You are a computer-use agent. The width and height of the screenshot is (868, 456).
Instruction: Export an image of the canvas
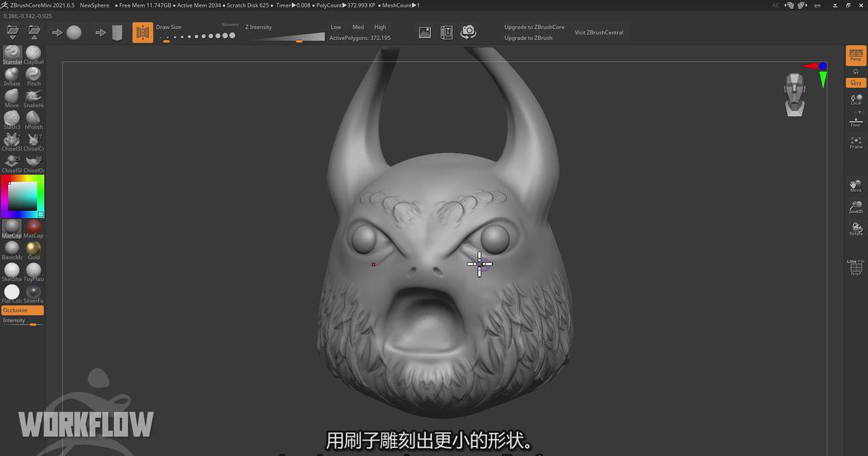(425, 32)
